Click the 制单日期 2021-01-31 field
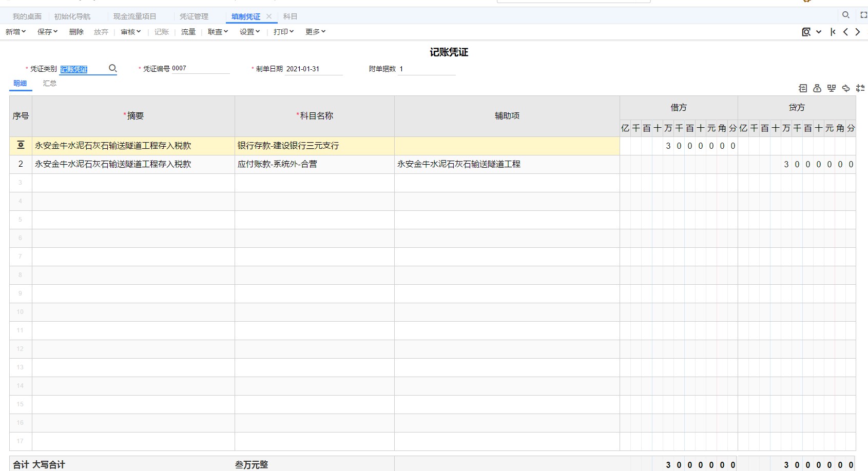The image size is (868, 471). (x=314, y=69)
